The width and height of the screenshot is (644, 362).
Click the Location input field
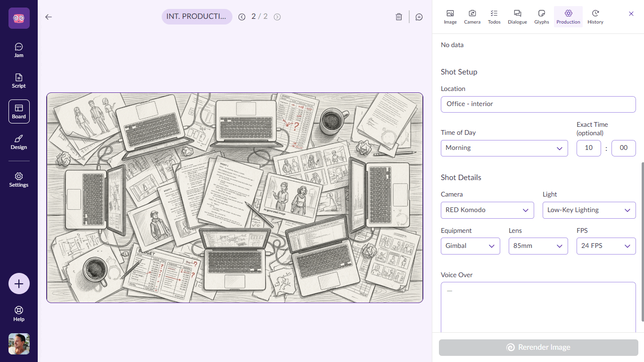click(x=538, y=104)
